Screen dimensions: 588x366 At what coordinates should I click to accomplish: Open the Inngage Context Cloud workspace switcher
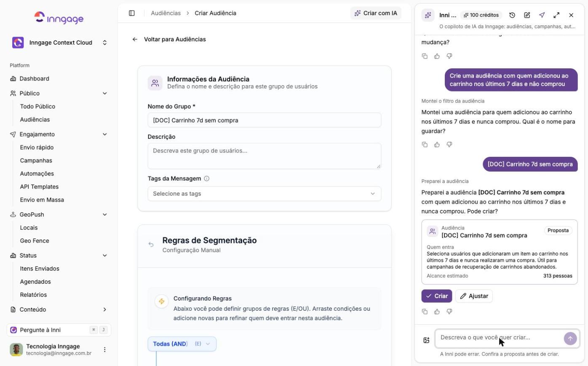[x=59, y=43]
